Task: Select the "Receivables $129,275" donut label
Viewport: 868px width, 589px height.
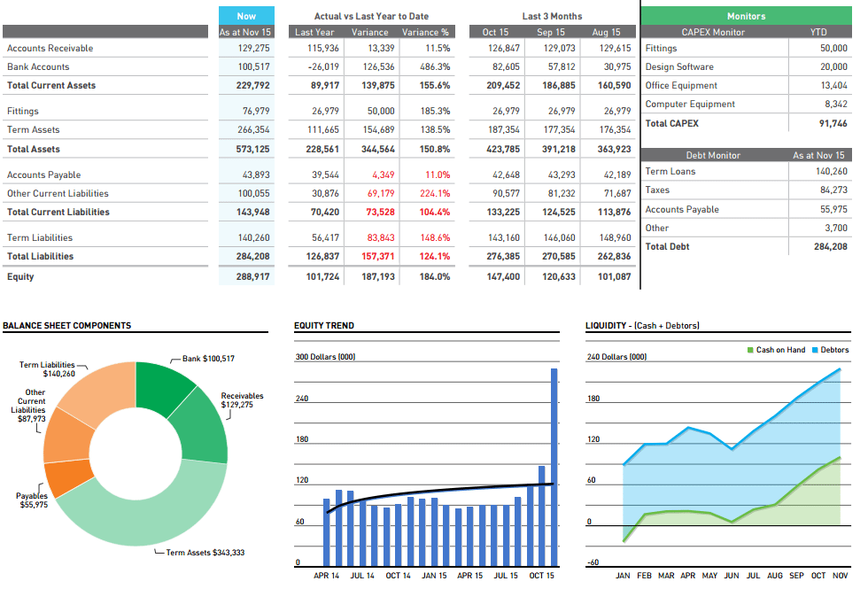Action: (x=242, y=400)
